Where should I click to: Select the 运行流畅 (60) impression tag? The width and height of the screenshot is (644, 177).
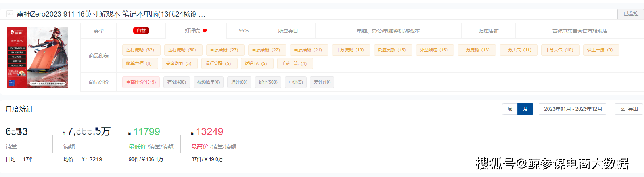tap(183, 50)
